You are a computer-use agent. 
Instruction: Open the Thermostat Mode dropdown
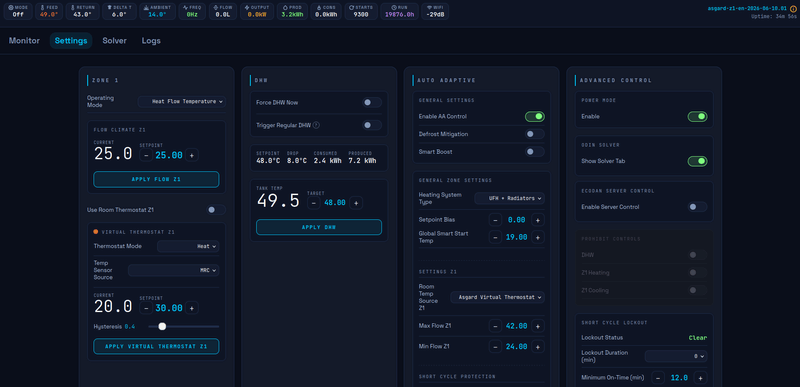tap(188, 246)
